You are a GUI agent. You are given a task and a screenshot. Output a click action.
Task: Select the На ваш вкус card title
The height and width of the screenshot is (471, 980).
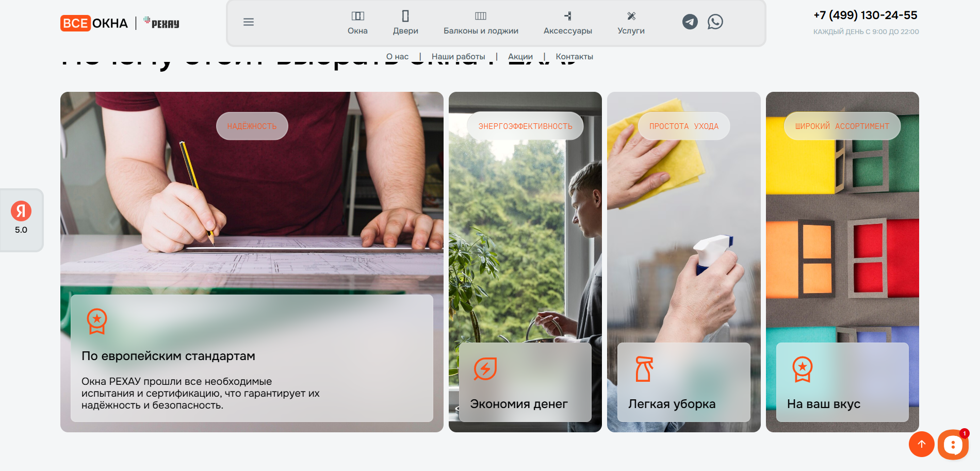(x=824, y=404)
